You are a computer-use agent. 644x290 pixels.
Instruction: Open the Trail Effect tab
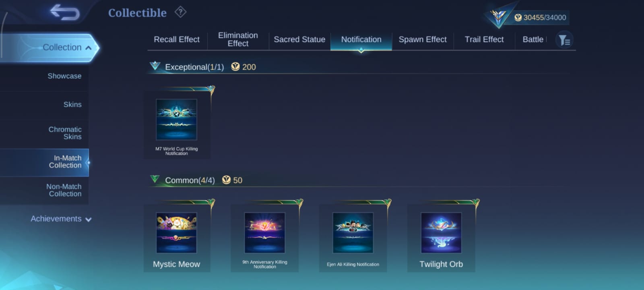click(484, 39)
